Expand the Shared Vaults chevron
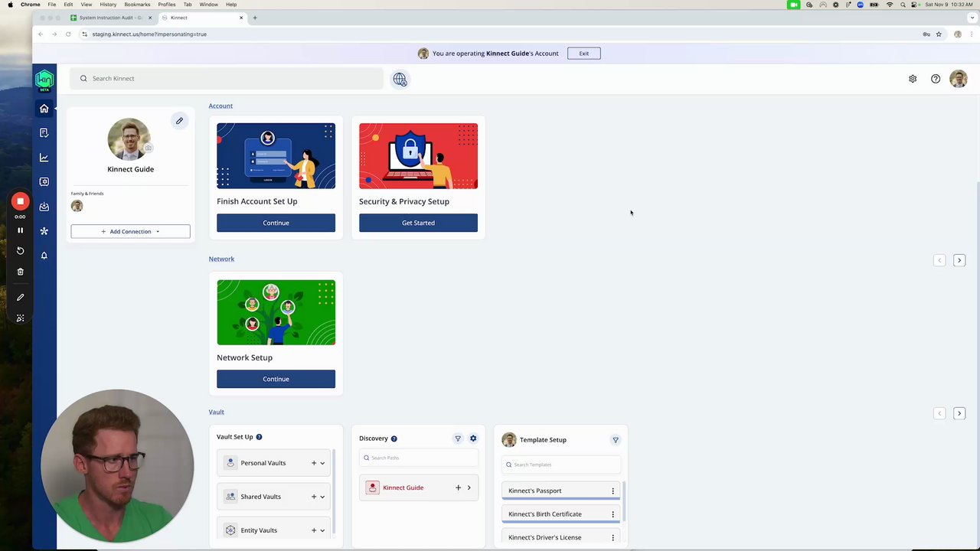 (322, 497)
